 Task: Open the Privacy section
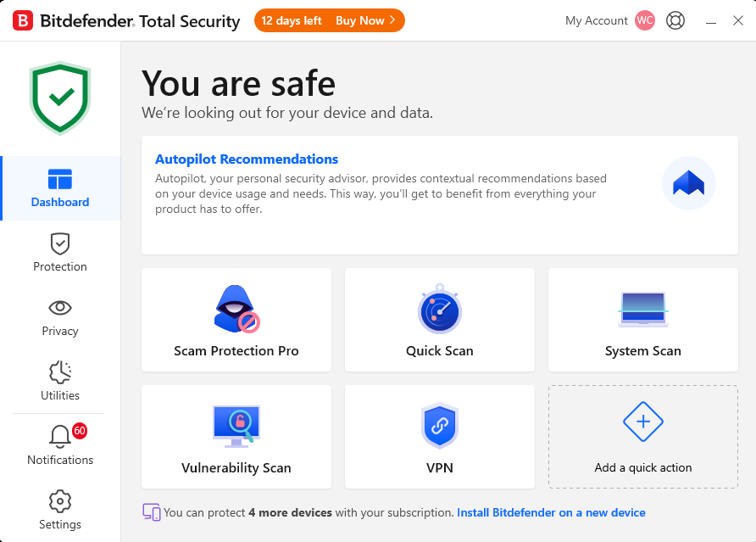60,317
